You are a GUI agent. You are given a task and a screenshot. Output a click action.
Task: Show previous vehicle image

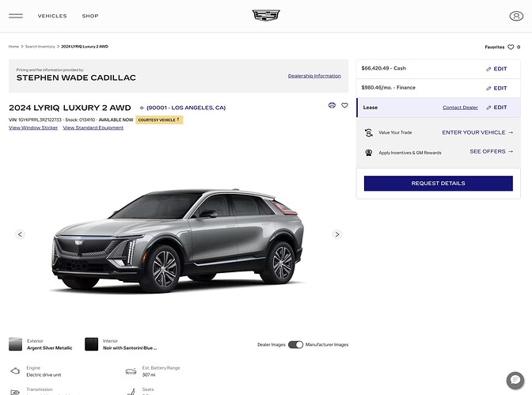tap(20, 234)
